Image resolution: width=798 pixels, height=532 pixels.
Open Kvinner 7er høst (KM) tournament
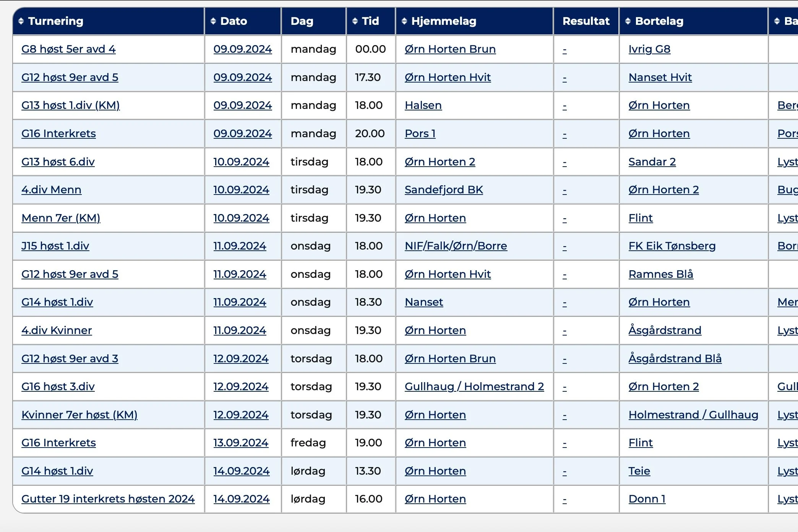click(79, 415)
